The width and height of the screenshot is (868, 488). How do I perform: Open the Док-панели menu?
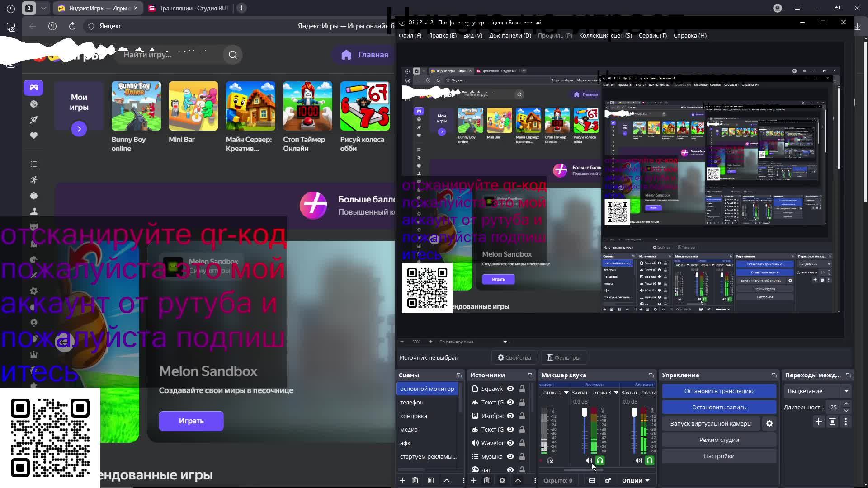point(510,35)
